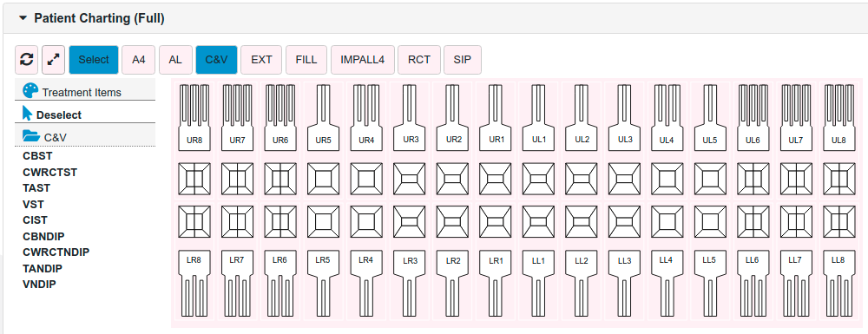Screen dimensions: 868x334
Task: Select the LL8 lower tooth diagram
Action: (839, 283)
